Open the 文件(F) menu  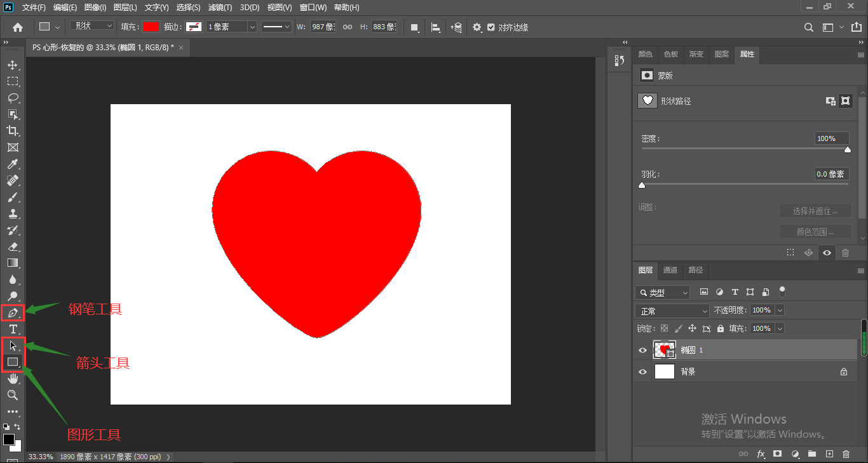(x=34, y=8)
